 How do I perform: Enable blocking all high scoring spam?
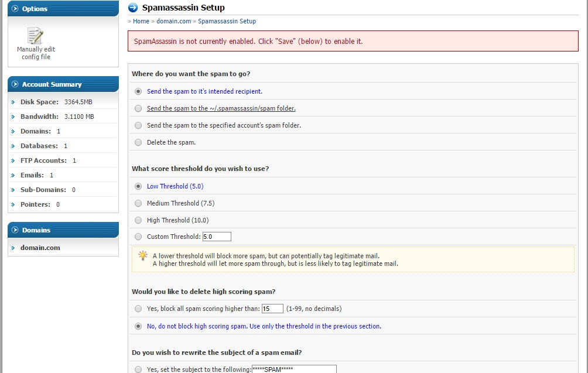[x=138, y=309]
